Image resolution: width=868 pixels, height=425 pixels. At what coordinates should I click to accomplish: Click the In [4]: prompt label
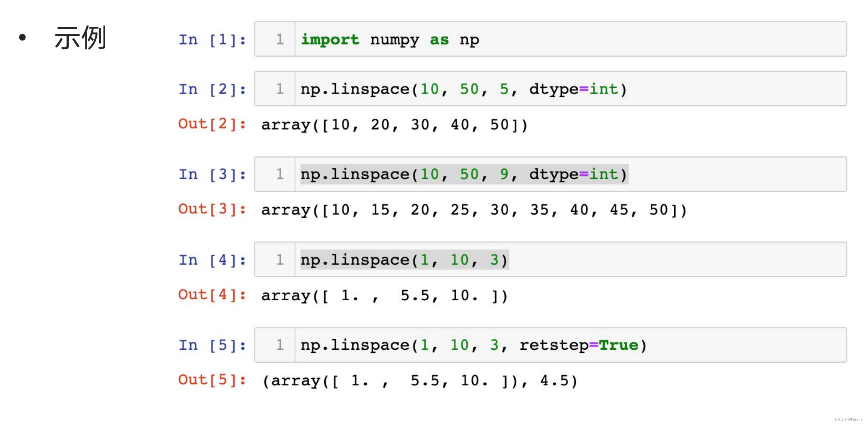(212, 260)
